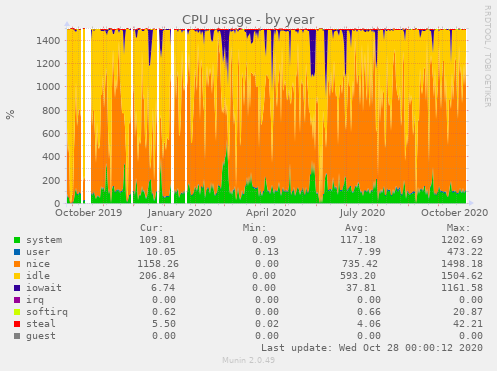Screen dimensions: 497x371
Task: Click the April 2020 axis label
Action: click(271, 213)
